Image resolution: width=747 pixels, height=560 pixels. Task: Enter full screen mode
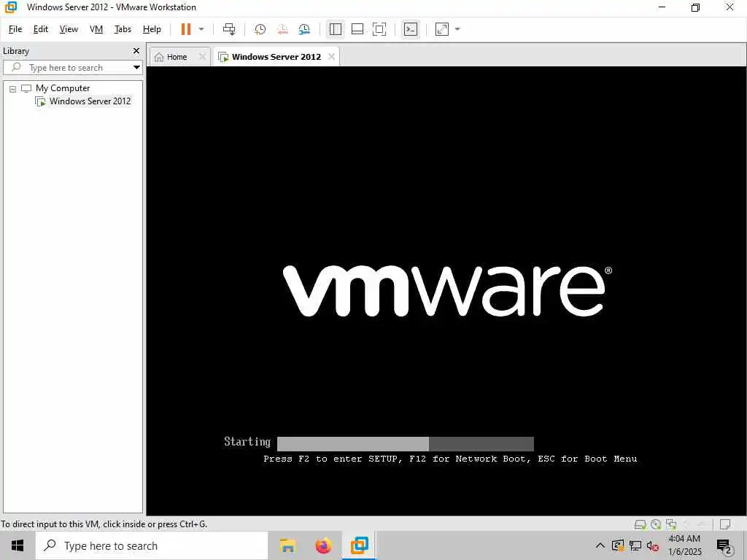pyautogui.click(x=379, y=29)
